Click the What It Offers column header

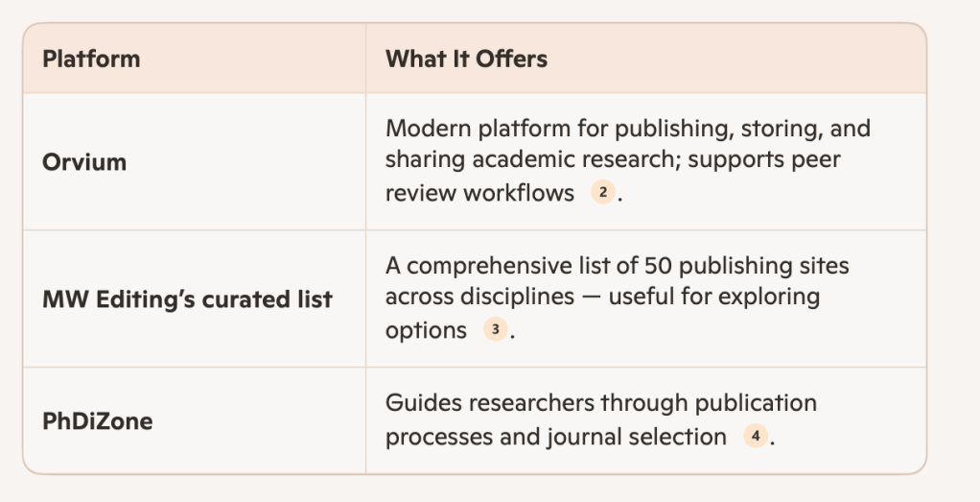click(x=466, y=59)
